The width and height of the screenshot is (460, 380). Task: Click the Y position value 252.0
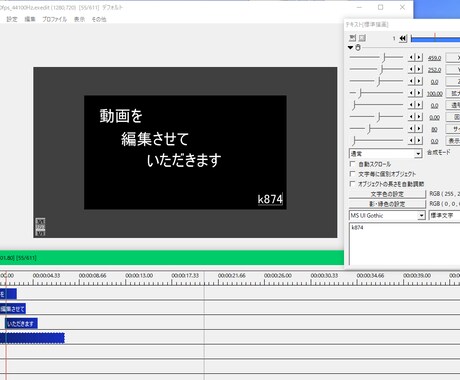(x=434, y=70)
